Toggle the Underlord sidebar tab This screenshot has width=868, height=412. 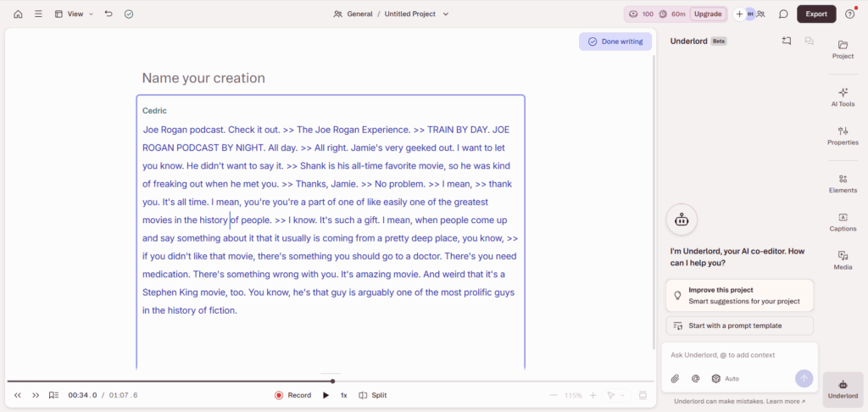coord(843,389)
